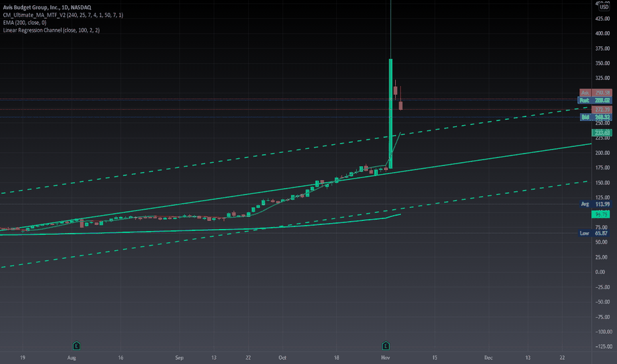617x364 pixels.
Task: Click the Nov label on time axis
Action: (385, 357)
